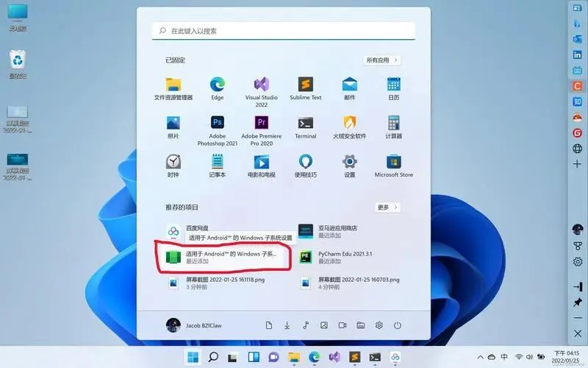Click the plus icon in right sidebar
This screenshot has height=368, width=588.
pyautogui.click(x=578, y=164)
